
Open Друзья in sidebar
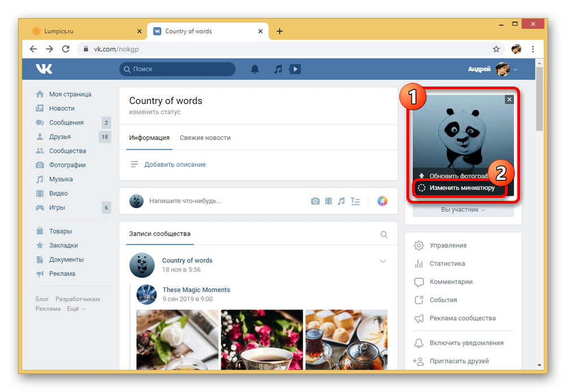pyautogui.click(x=60, y=137)
